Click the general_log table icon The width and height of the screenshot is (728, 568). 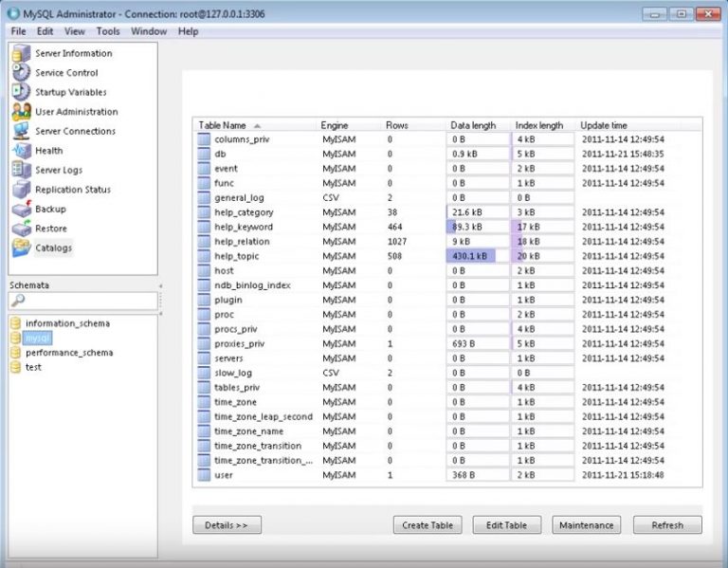click(x=204, y=198)
